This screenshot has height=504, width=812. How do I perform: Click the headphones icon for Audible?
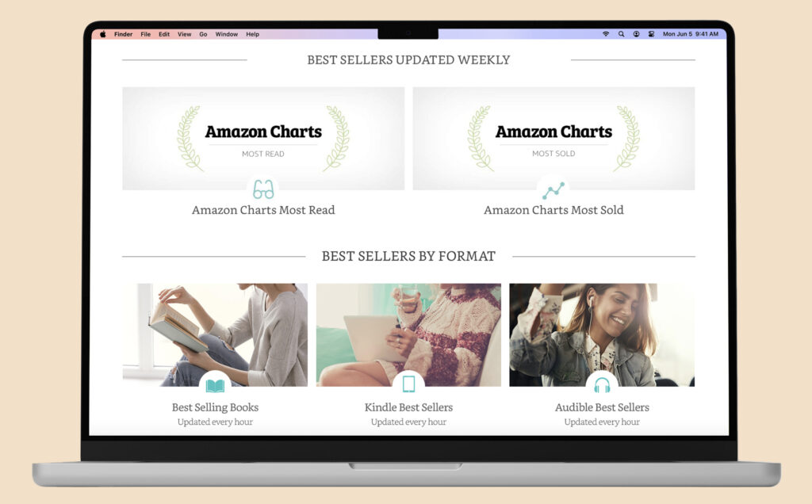(602, 385)
